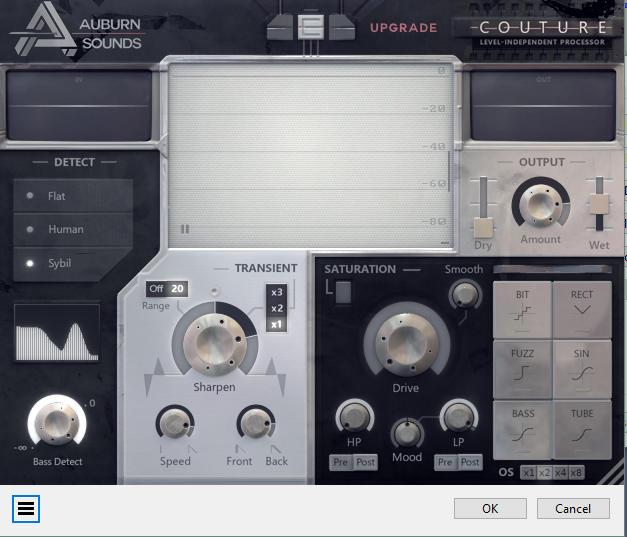This screenshot has height=537, width=627.
Task: Choose x4 oversampling
Action: pyautogui.click(x=560, y=473)
